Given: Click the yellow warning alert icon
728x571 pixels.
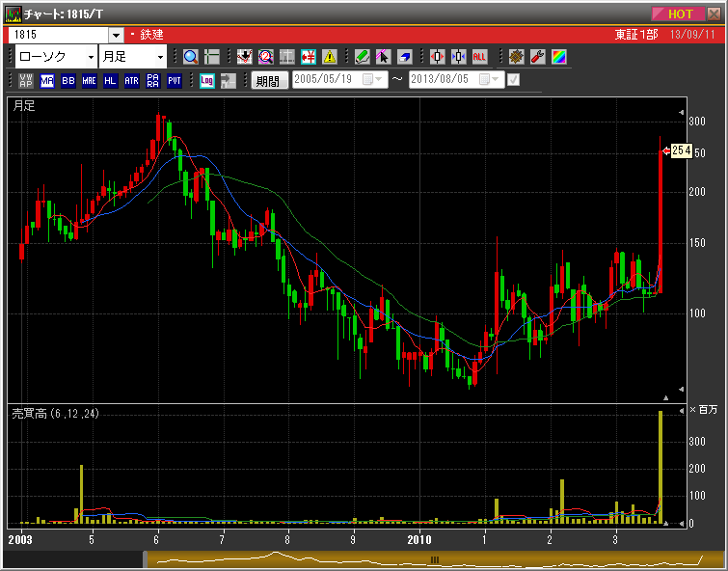Looking at the screenshot, I should click(330, 57).
